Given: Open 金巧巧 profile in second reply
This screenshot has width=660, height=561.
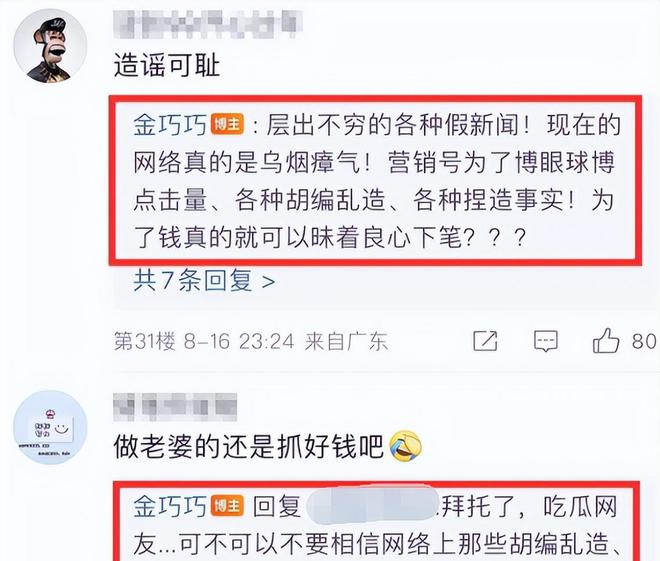Looking at the screenshot, I should tap(170, 506).
